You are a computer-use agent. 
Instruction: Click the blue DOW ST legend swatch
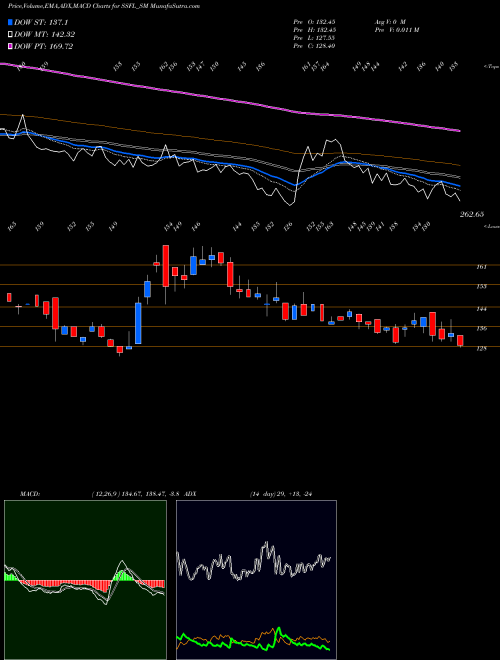point(10,22)
